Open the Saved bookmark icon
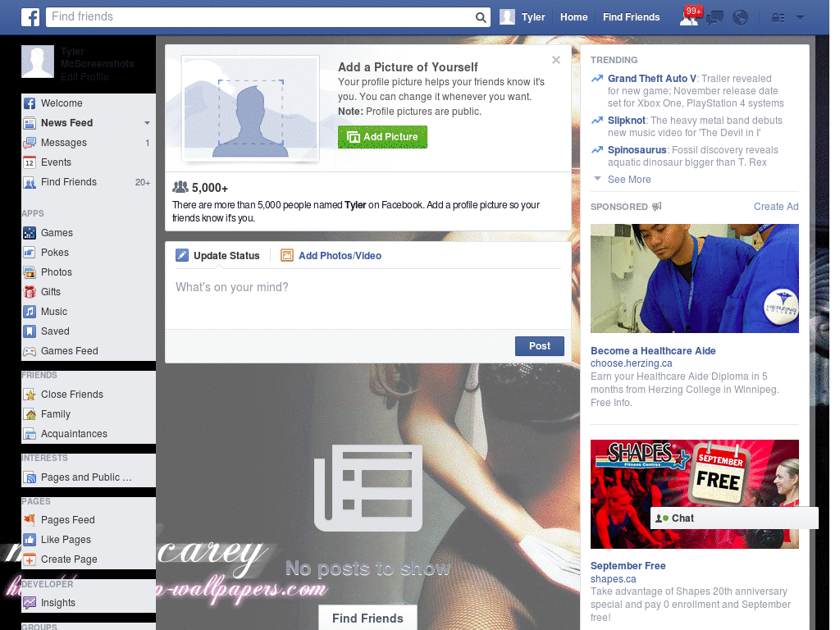The width and height of the screenshot is (840, 630). pos(30,331)
